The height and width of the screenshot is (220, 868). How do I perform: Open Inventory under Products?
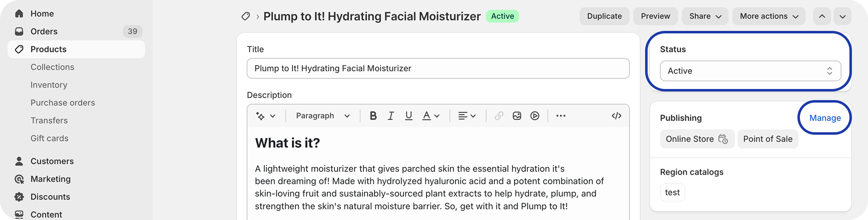49,85
